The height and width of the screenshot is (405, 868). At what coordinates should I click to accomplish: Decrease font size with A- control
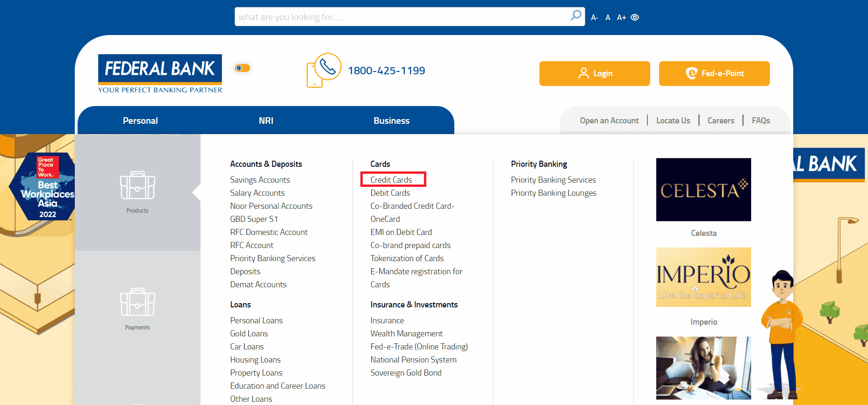(x=595, y=17)
